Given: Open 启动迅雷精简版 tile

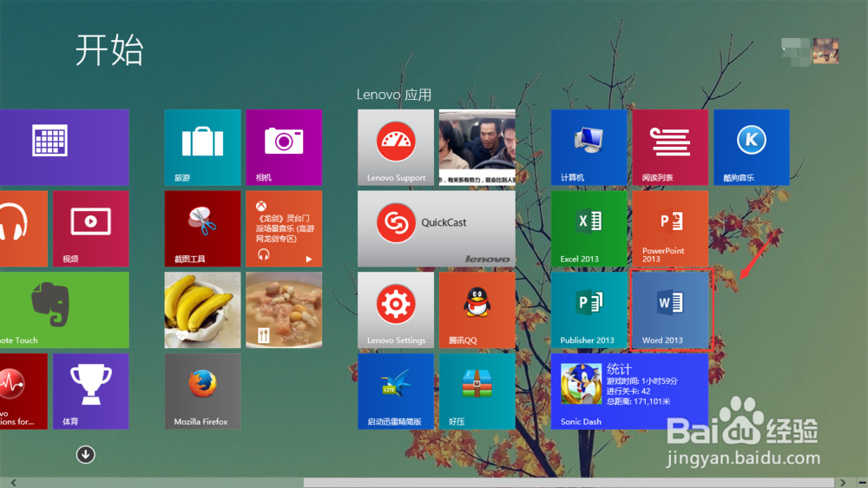Looking at the screenshot, I should tap(396, 392).
